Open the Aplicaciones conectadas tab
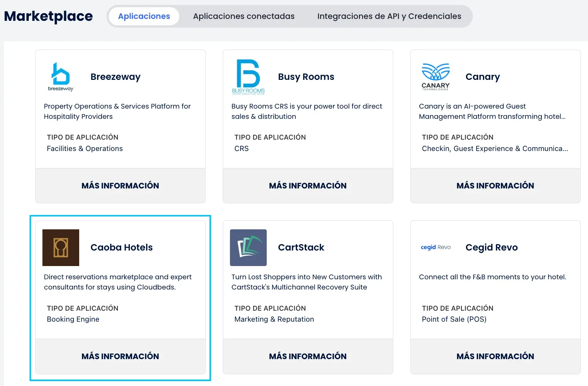Image resolution: width=588 pixels, height=386 pixels. click(x=244, y=16)
